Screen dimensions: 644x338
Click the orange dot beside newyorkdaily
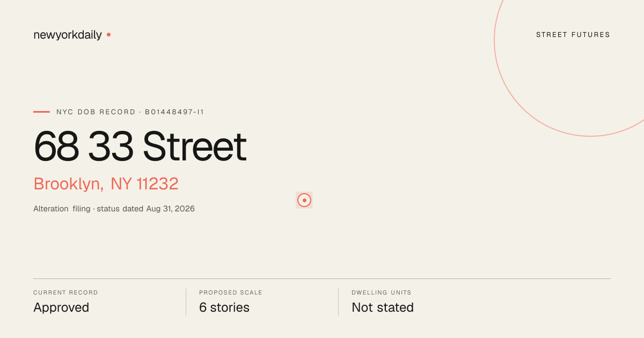pyautogui.click(x=108, y=35)
